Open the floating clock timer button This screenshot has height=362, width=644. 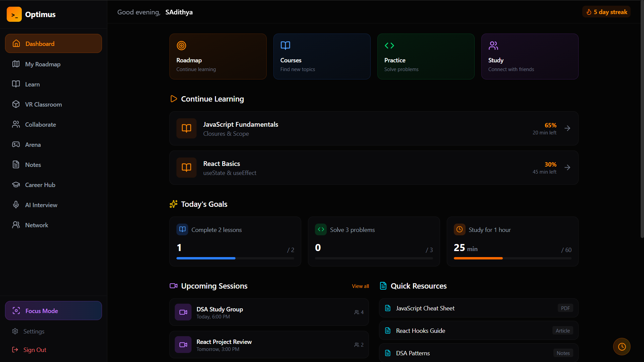[x=622, y=347]
